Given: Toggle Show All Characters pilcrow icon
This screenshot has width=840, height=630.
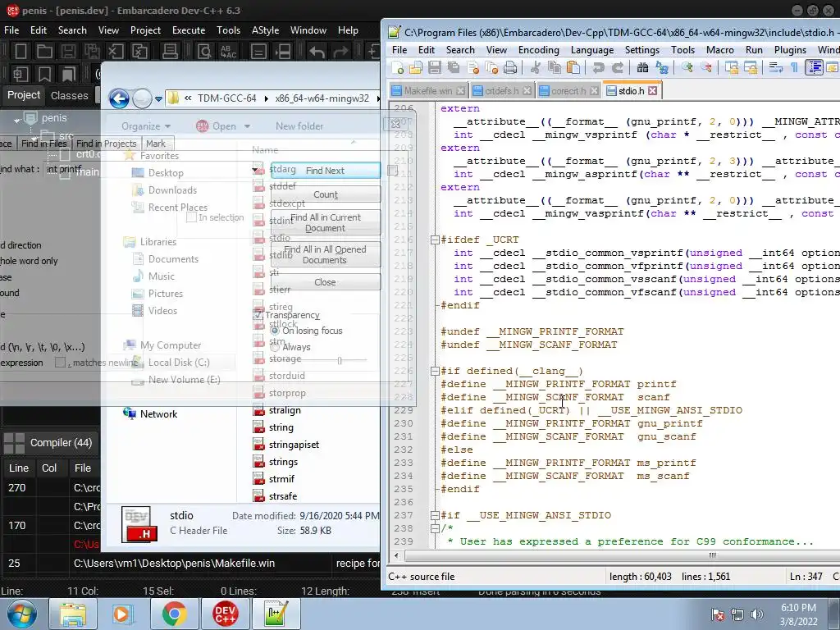Looking at the screenshot, I should [x=794, y=67].
